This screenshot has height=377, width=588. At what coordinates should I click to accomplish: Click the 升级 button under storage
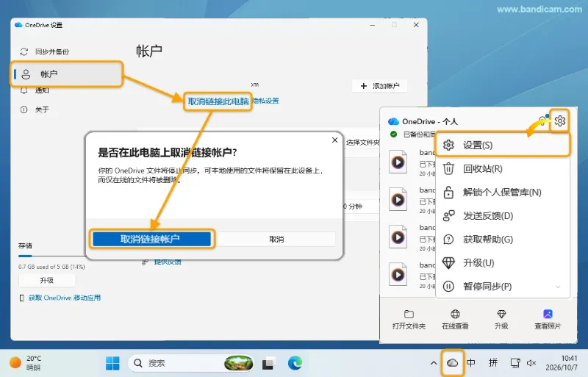coord(47,280)
